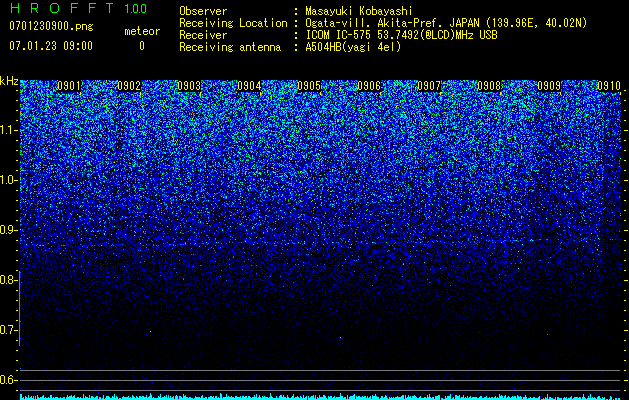
Task: Click the kHz axis unit label
Action: (x=9, y=81)
